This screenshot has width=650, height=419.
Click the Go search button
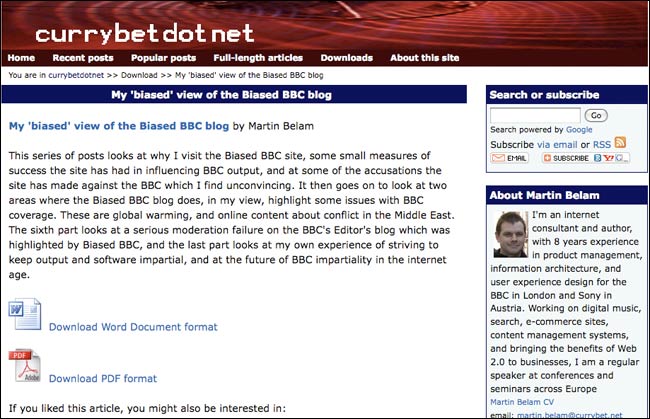(596, 115)
